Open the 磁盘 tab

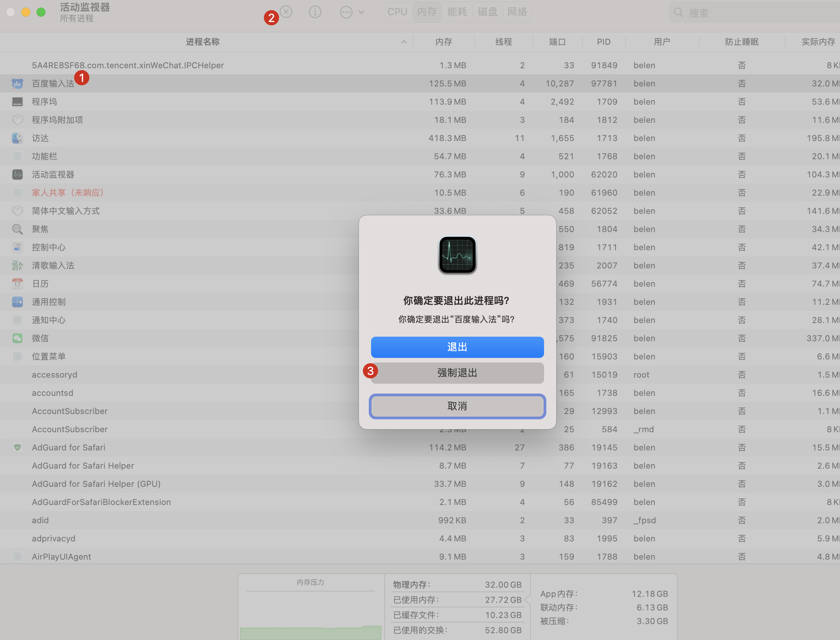point(487,12)
